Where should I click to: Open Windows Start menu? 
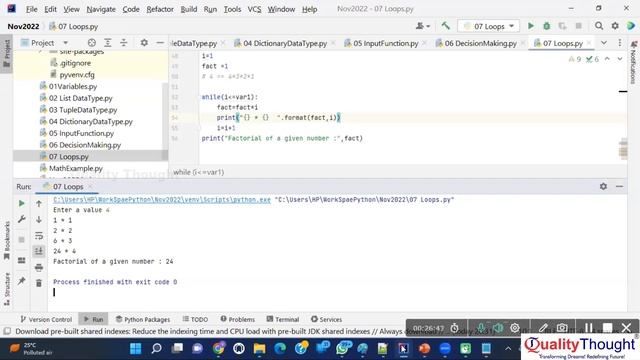click(136, 349)
